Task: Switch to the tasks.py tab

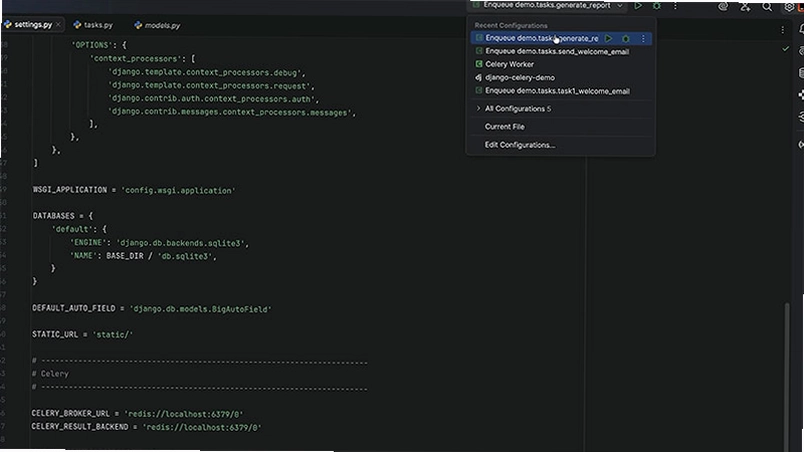Action: 93,25
